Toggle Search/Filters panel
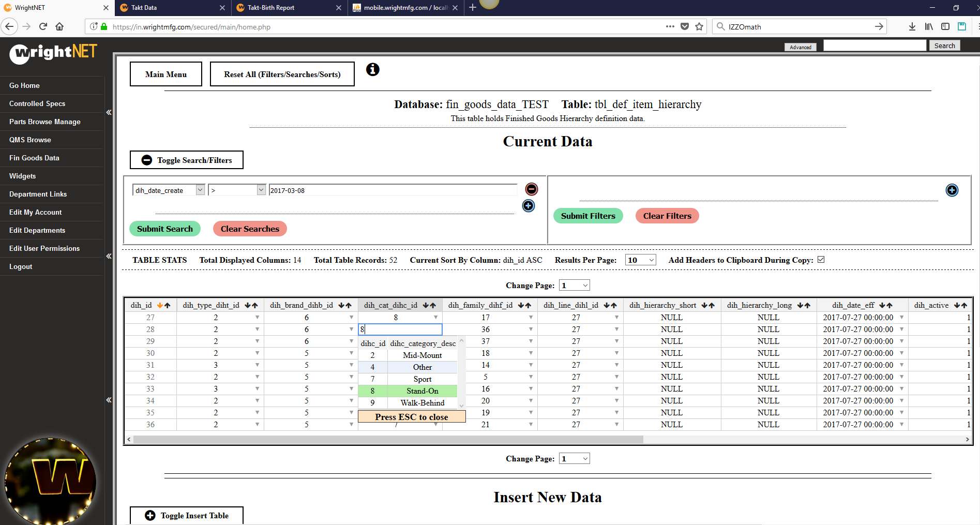The image size is (980, 525). 187,160
